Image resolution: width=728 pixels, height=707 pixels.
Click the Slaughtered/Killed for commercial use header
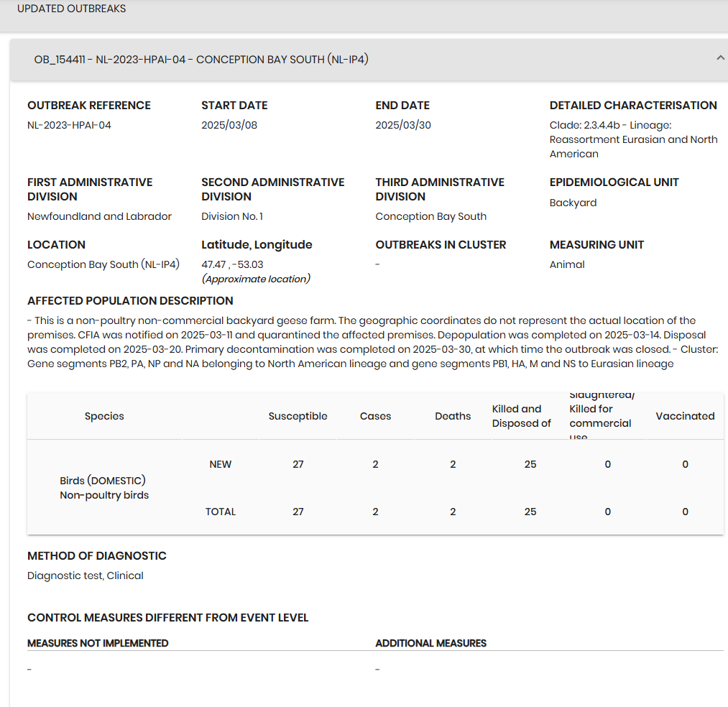pyautogui.click(x=602, y=416)
